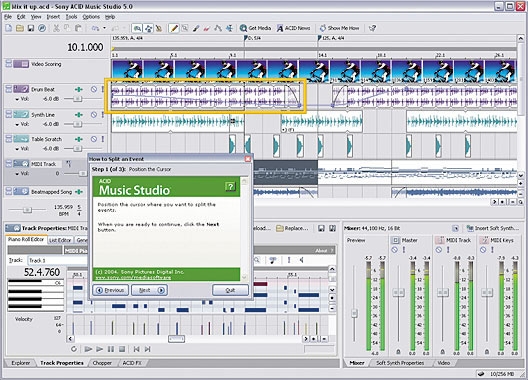Open the Edit menu
This screenshot has width=528, height=380.
click(21, 17)
